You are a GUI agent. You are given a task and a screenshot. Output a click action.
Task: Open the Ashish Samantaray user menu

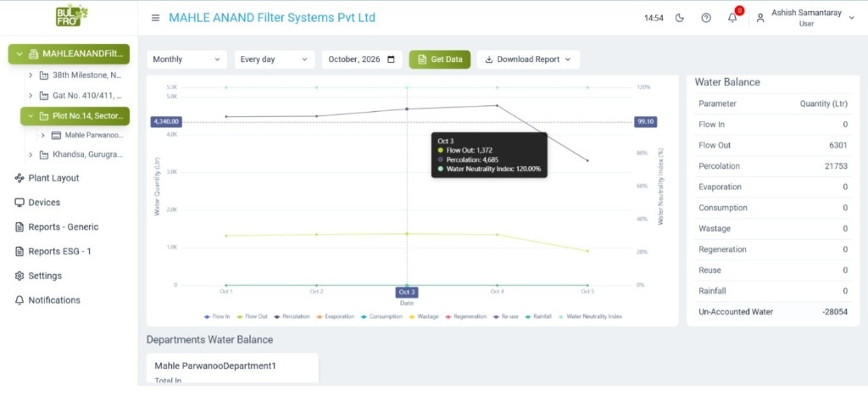pyautogui.click(x=805, y=19)
